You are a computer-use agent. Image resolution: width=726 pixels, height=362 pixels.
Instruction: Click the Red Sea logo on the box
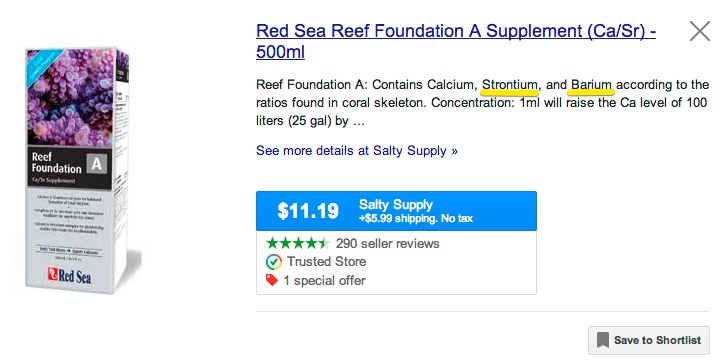(x=69, y=275)
